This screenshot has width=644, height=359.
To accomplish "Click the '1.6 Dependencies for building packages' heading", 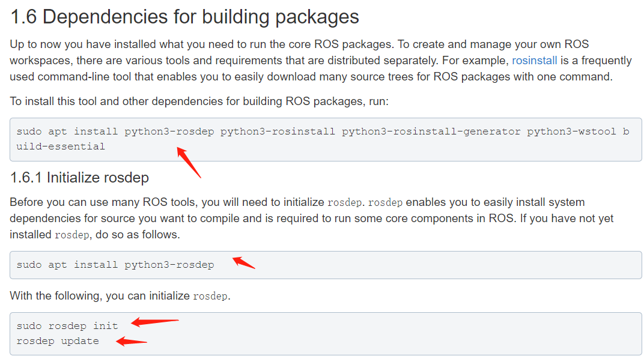I will point(184,17).
